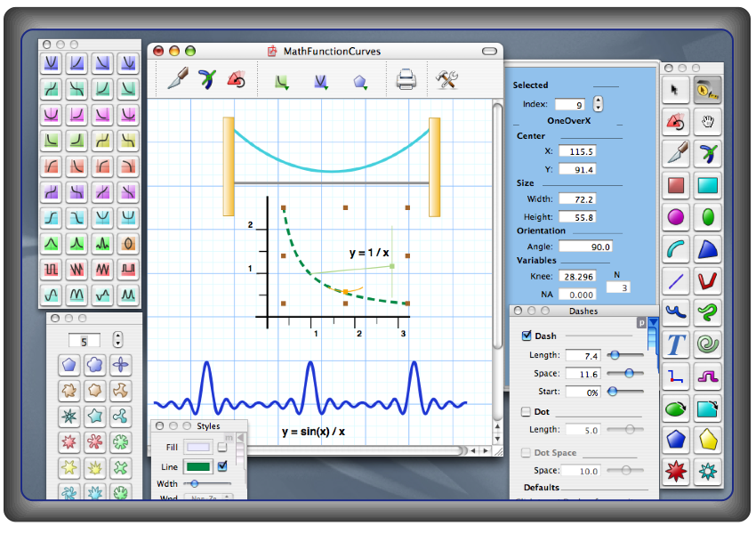Enable the Dot checkbox
Image resolution: width=756 pixels, height=534 pixels.
[x=526, y=411]
